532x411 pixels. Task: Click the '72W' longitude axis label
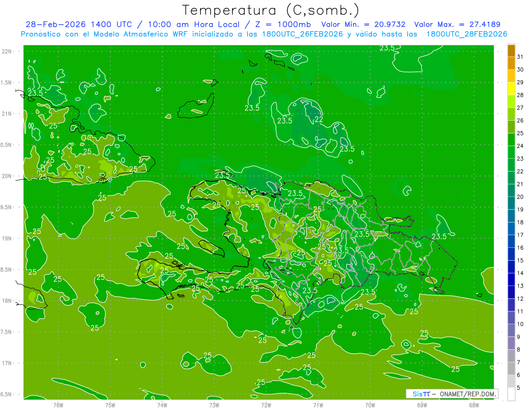[266, 404]
